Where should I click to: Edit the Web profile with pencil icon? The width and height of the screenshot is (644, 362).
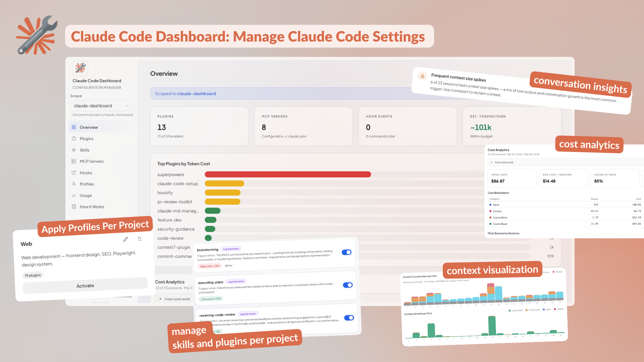pos(125,239)
